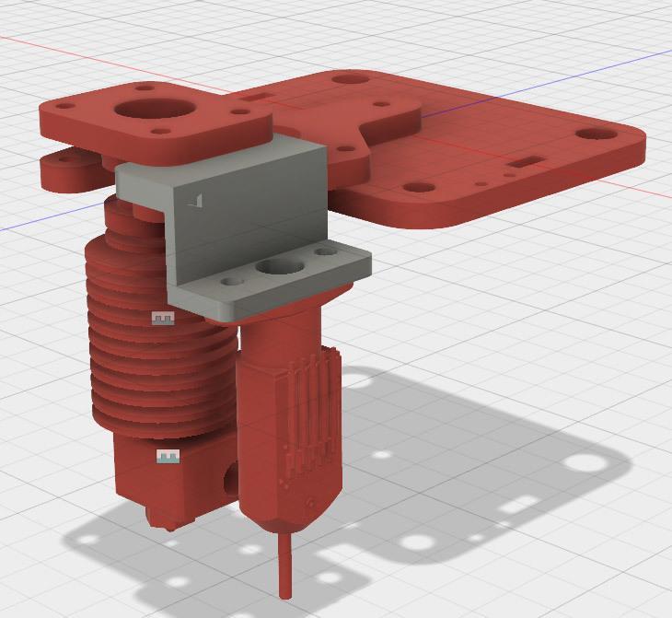Select the rigid joint icon on the heater block

click(x=168, y=457)
